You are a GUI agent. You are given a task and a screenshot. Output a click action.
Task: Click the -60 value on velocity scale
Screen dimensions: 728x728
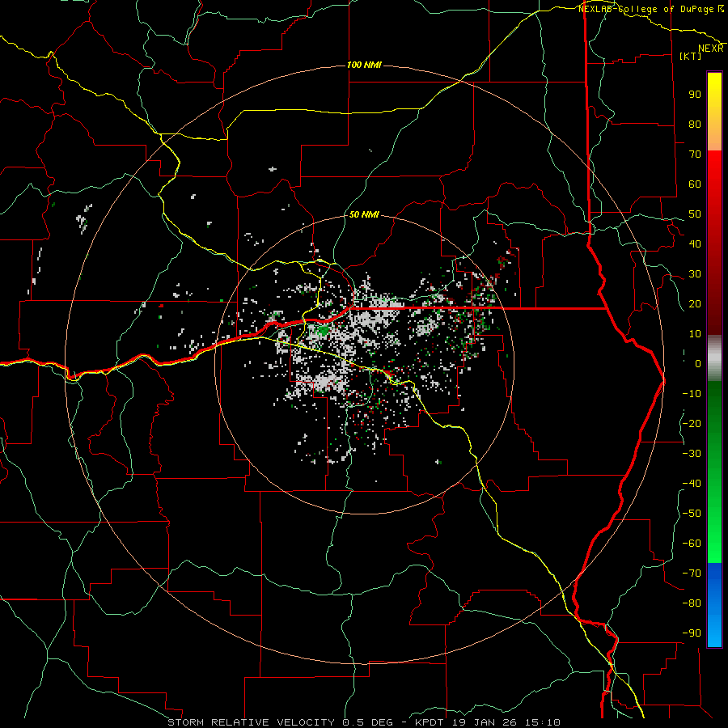(x=692, y=544)
